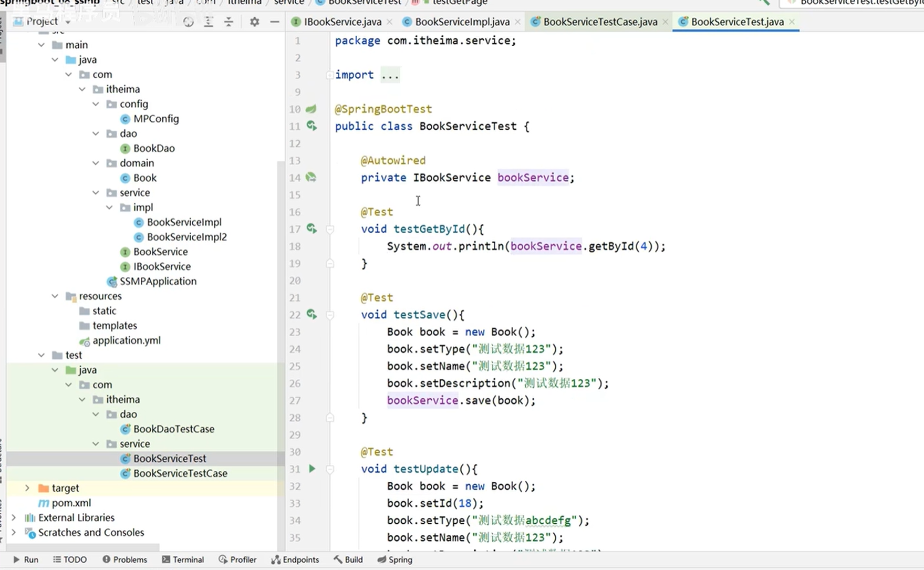The width and height of the screenshot is (924, 570).
Task: Click the run gutter icon beside testSave
Action: point(312,314)
